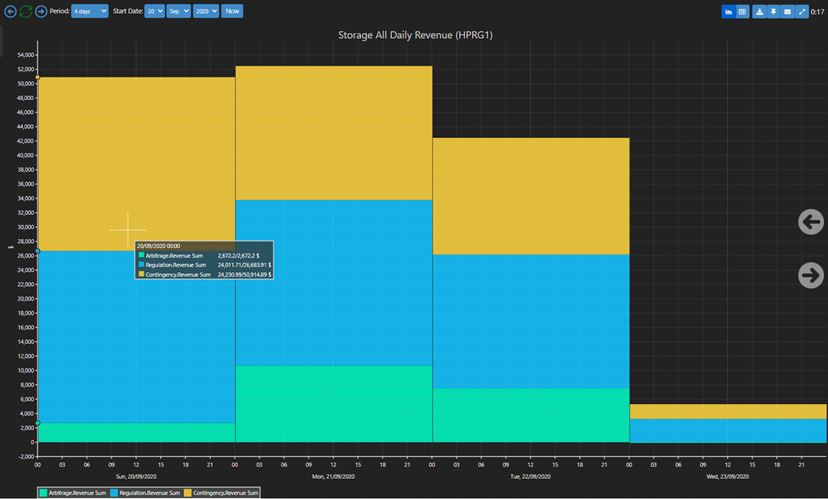Pin this chart with the pin icon
The image size is (828, 499).
point(773,12)
